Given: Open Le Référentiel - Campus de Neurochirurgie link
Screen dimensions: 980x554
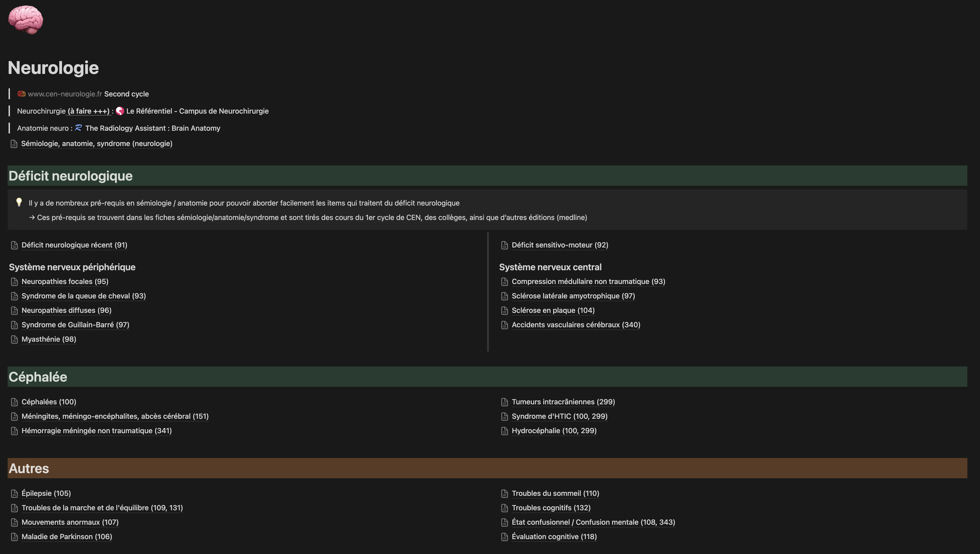Looking at the screenshot, I should 197,111.
